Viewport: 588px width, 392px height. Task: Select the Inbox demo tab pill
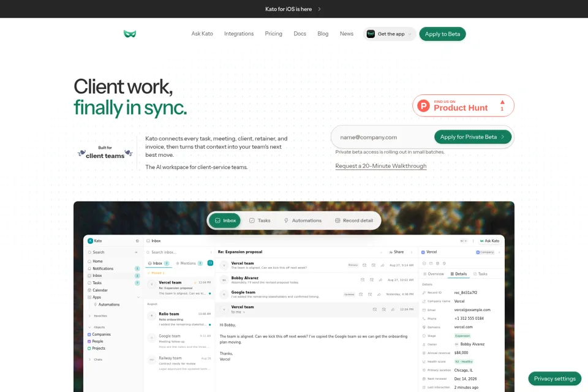pos(225,221)
